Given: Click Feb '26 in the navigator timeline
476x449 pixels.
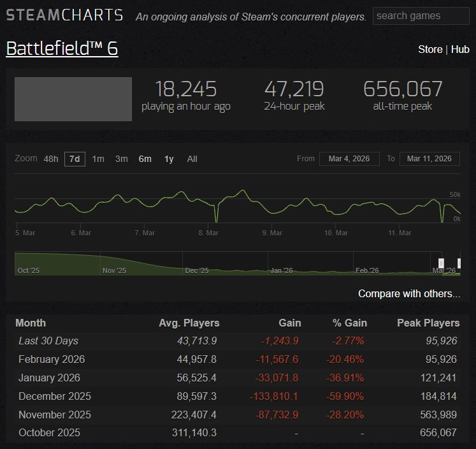Looking at the screenshot, I should [x=367, y=270].
